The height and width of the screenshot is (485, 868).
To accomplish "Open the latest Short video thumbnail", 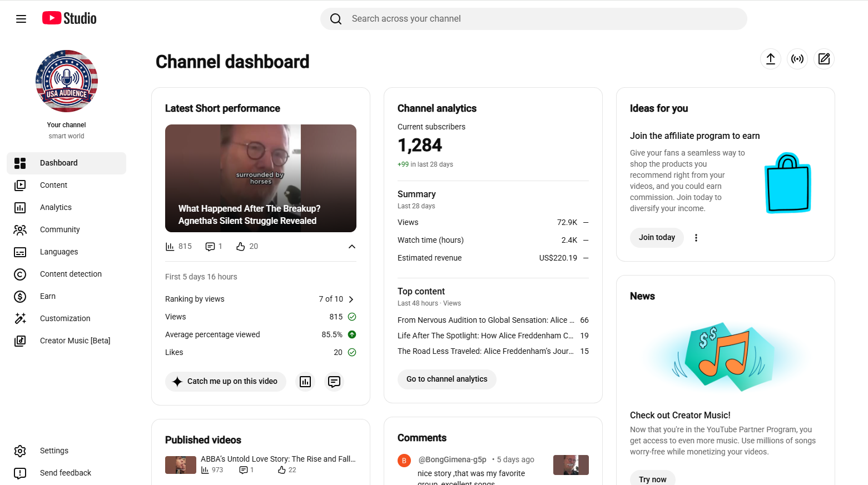I will [261, 178].
